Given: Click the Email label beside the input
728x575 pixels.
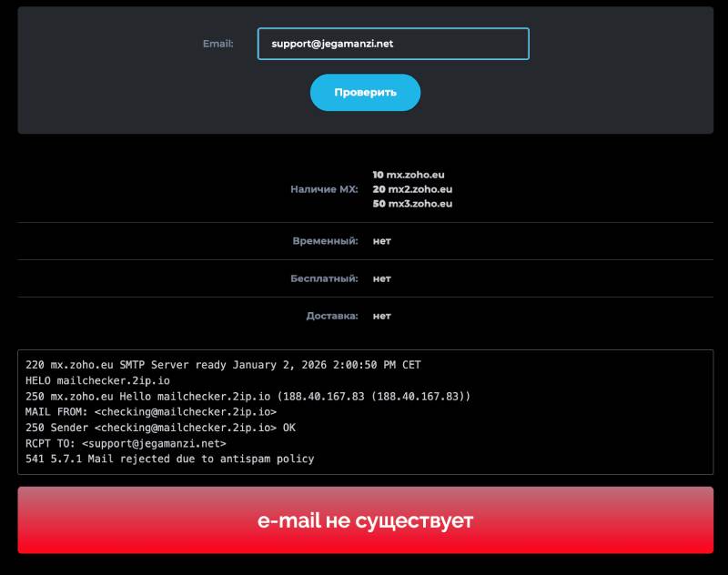Looking at the screenshot, I should click(217, 44).
